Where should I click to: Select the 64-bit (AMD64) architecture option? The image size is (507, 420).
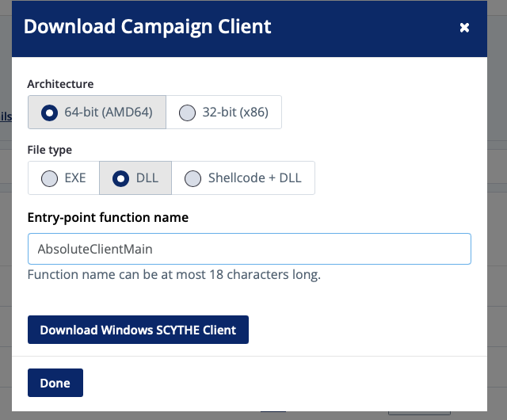pyautogui.click(x=97, y=113)
